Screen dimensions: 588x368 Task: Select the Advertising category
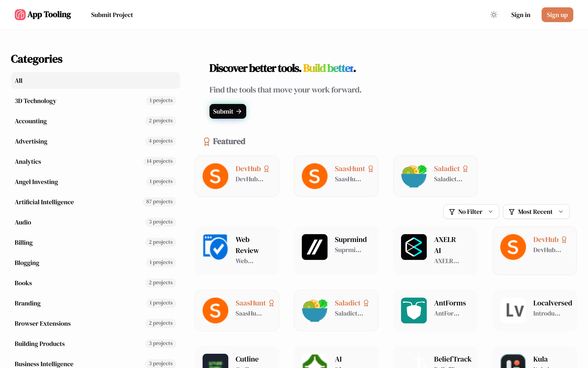point(96,141)
